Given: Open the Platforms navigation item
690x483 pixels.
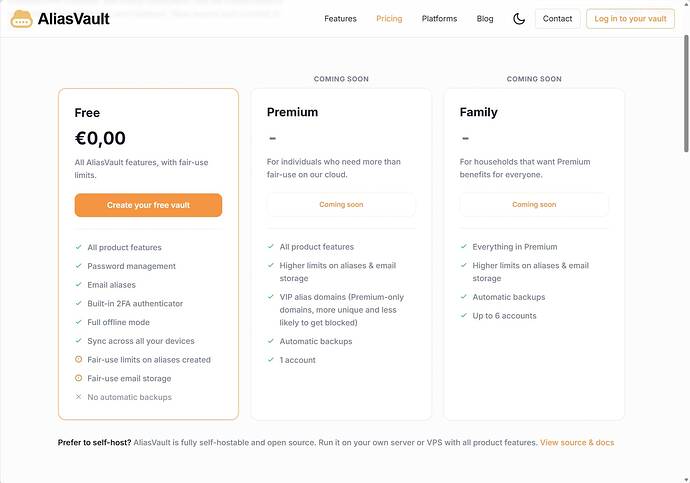Looking at the screenshot, I should coord(439,19).
